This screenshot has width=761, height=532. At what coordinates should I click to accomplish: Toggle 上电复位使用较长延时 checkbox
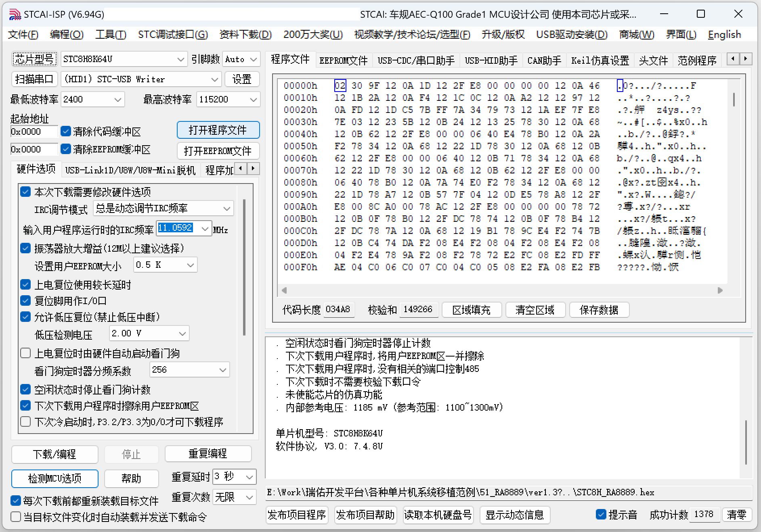tap(25, 285)
